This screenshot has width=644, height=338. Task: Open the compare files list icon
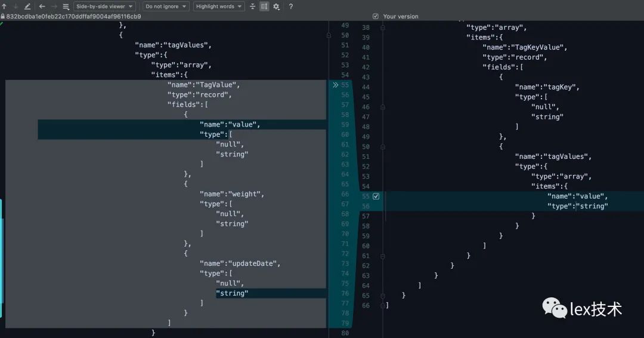point(66,7)
